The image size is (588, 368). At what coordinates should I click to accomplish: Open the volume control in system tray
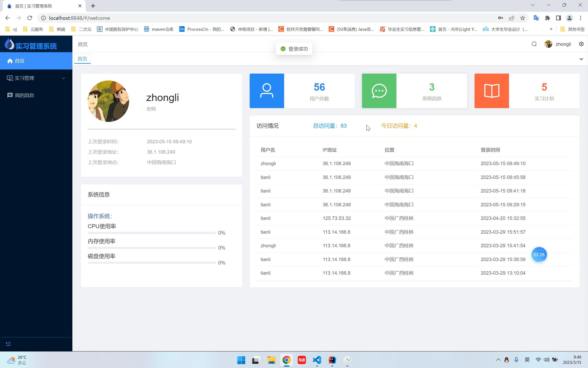click(x=546, y=360)
